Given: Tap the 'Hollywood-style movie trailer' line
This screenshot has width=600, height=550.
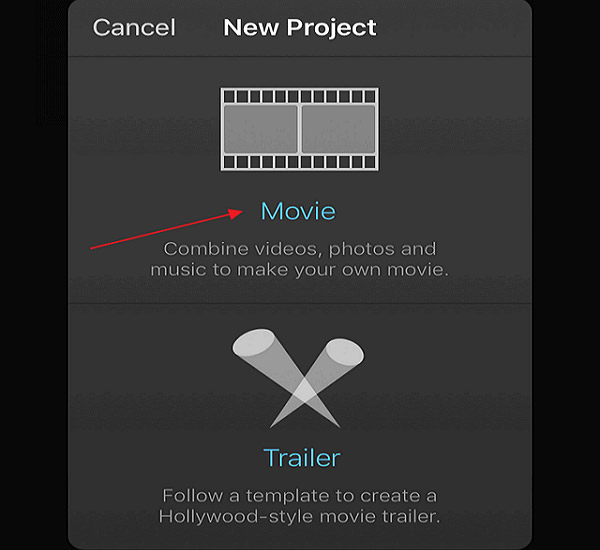Looking at the screenshot, I should [300, 516].
